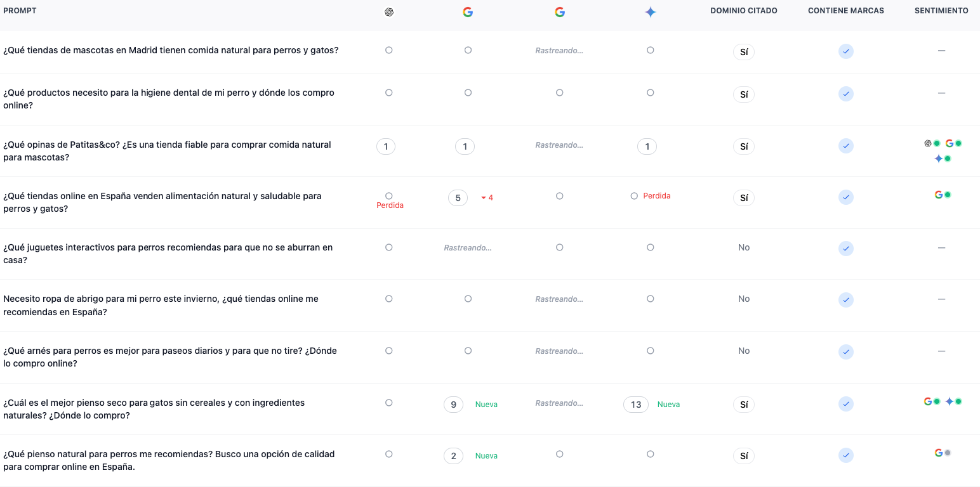980x487 pixels.
Task: Click the Google sentiment icon in the tiendas online España row
Action: pyautogui.click(x=939, y=195)
